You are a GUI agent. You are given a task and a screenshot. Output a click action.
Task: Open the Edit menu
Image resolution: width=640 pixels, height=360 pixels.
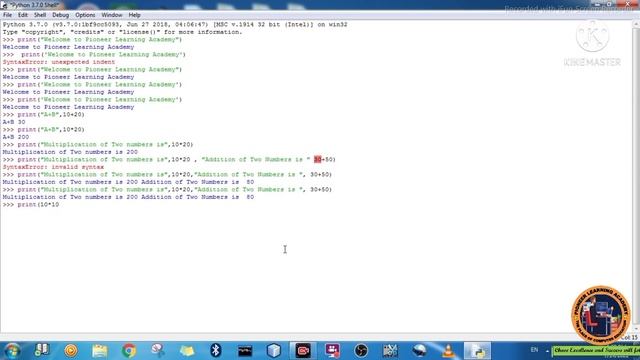(23, 15)
